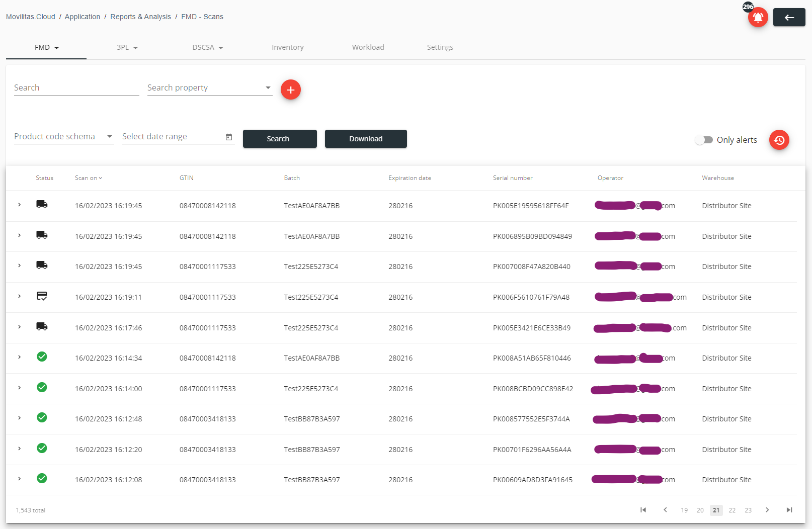The height and width of the screenshot is (529, 812).
Task: Click serial number PK00609AD8D3FA91645
Action: (x=533, y=480)
